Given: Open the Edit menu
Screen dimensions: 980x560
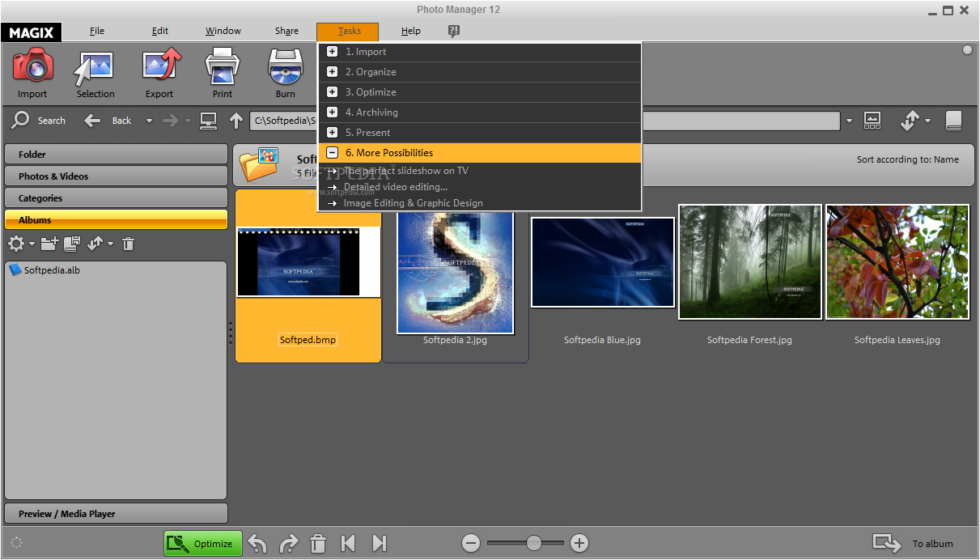Looking at the screenshot, I should [160, 31].
